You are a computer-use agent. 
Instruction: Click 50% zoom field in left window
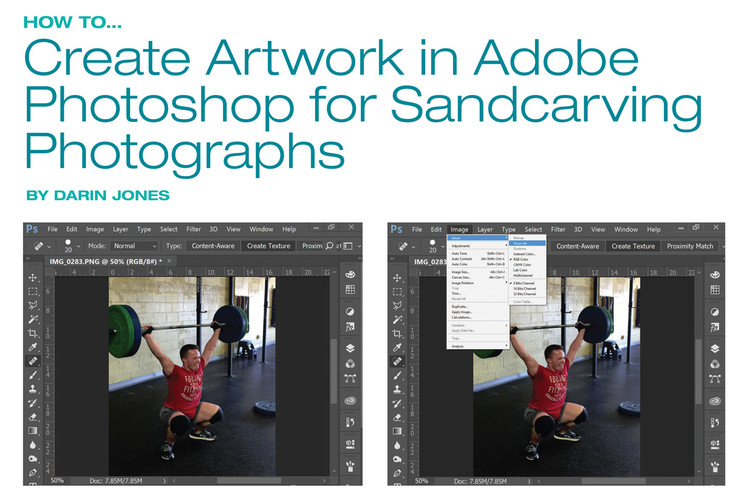[x=57, y=480]
